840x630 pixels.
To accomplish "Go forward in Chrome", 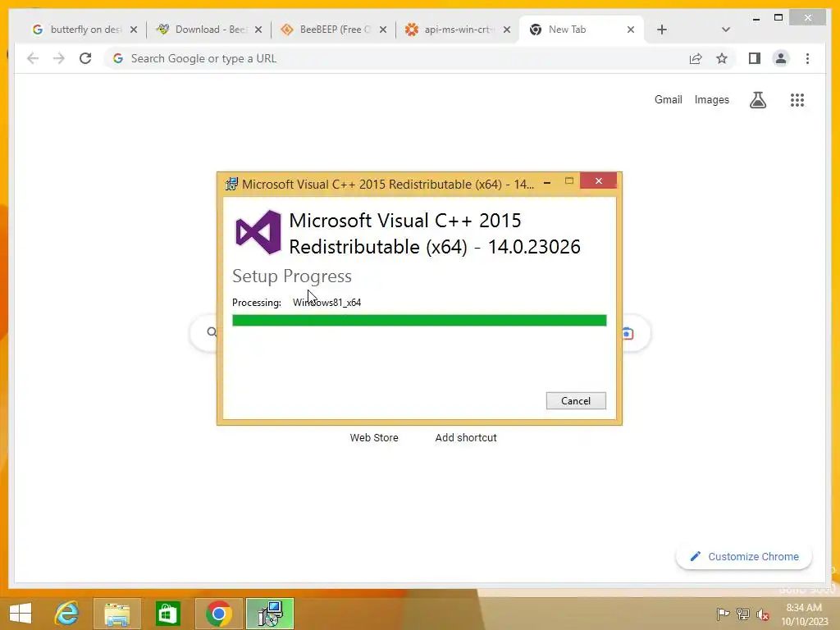I will click(59, 58).
